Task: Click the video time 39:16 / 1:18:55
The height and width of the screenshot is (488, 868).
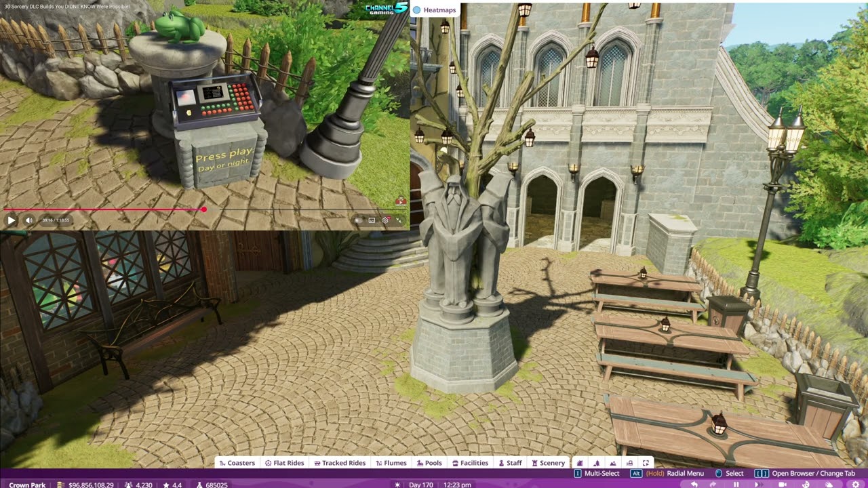Action: click(56, 220)
